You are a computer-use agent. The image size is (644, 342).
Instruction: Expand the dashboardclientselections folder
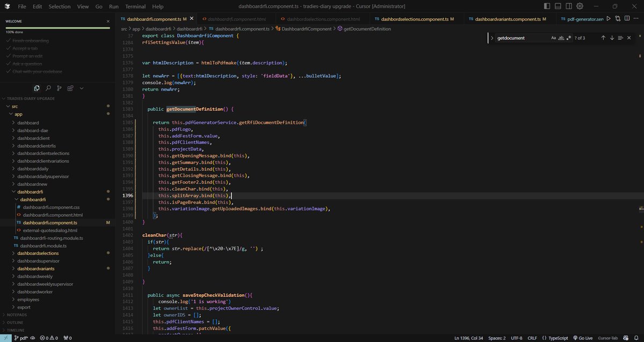pyautogui.click(x=43, y=153)
